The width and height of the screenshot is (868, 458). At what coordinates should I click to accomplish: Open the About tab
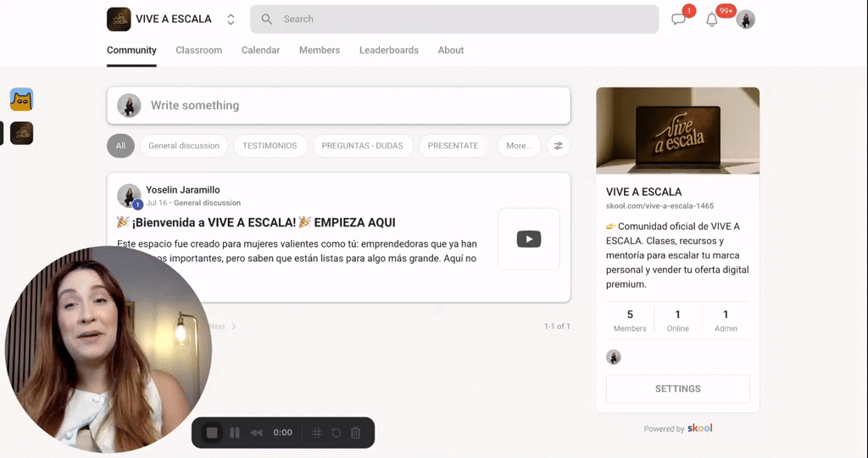pos(451,50)
